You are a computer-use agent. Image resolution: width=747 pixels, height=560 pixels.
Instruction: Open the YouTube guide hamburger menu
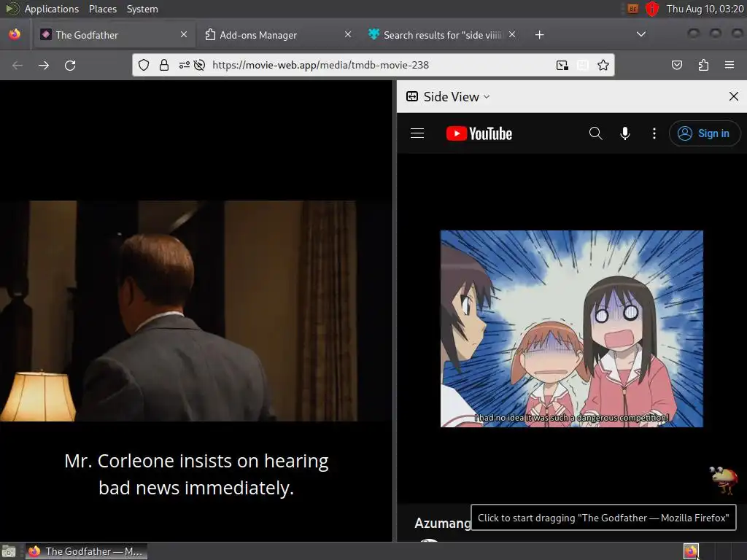click(417, 133)
